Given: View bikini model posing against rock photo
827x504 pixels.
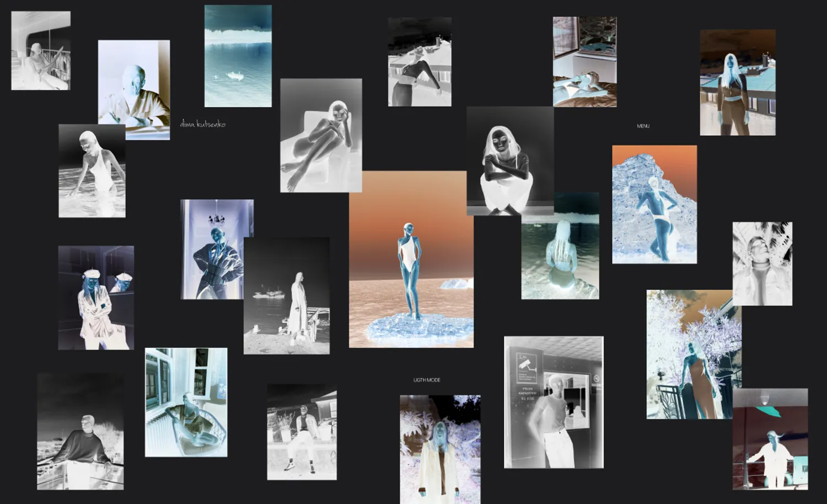Looking at the screenshot, I should (x=654, y=204).
